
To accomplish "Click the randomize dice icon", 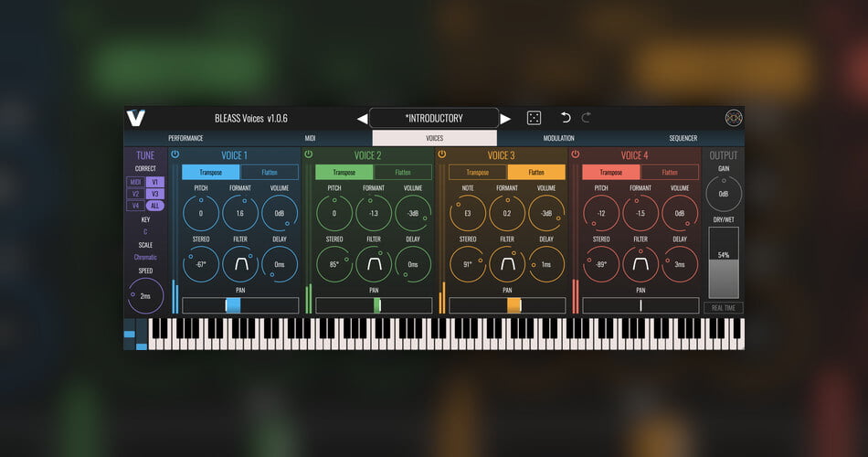I will click(534, 118).
